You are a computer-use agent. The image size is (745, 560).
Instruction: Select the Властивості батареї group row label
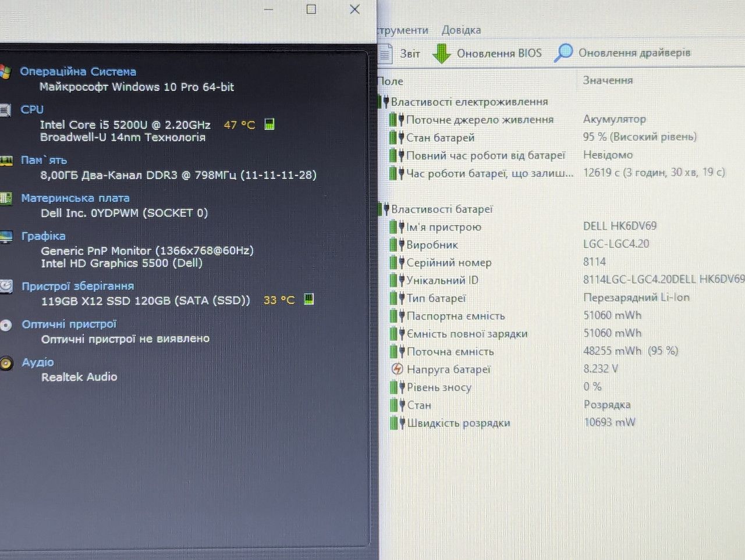(442, 209)
